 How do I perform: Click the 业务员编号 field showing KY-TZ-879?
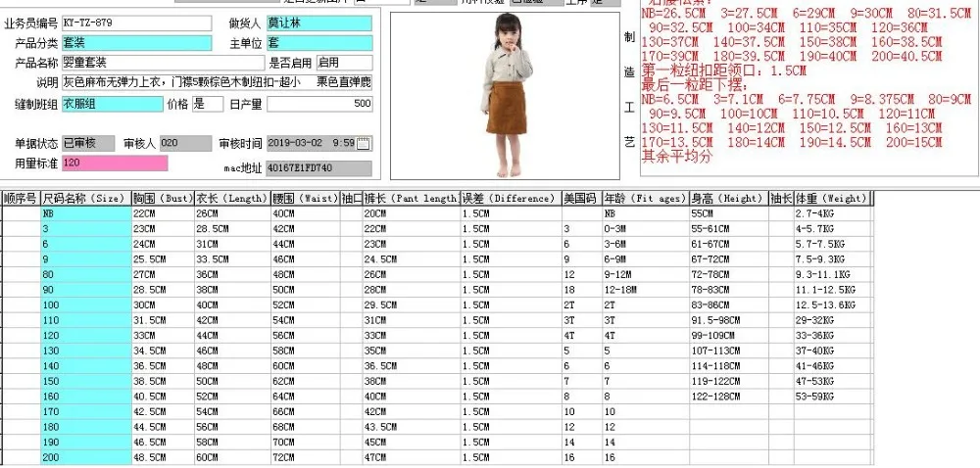click(x=137, y=23)
